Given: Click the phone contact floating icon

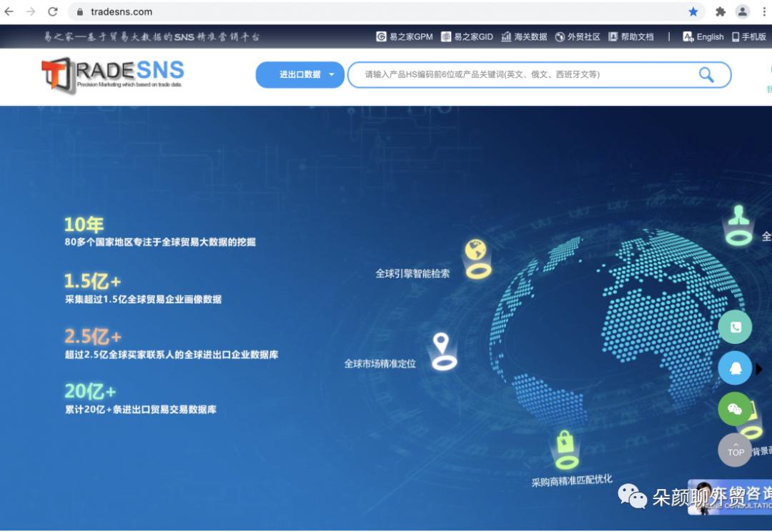Looking at the screenshot, I should click(735, 327).
